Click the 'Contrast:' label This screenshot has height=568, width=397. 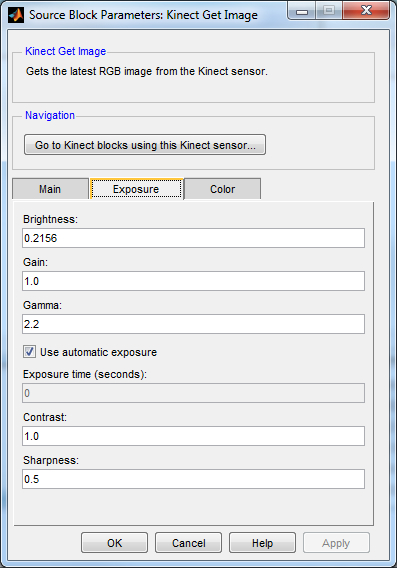point(45,417)
